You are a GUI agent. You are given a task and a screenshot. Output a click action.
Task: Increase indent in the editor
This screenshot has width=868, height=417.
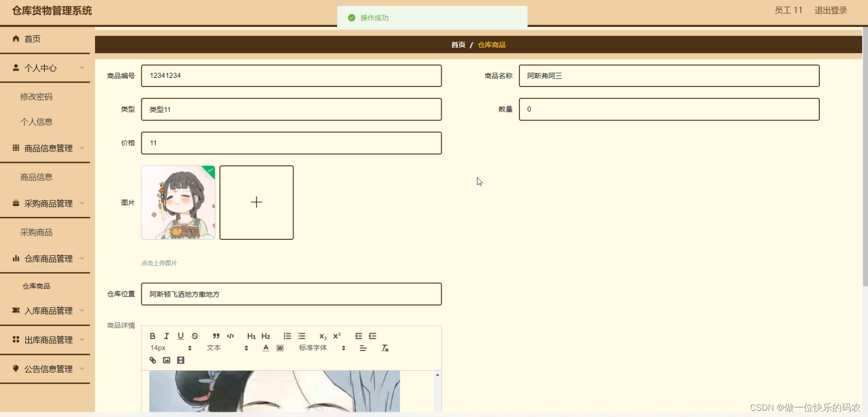373,336
